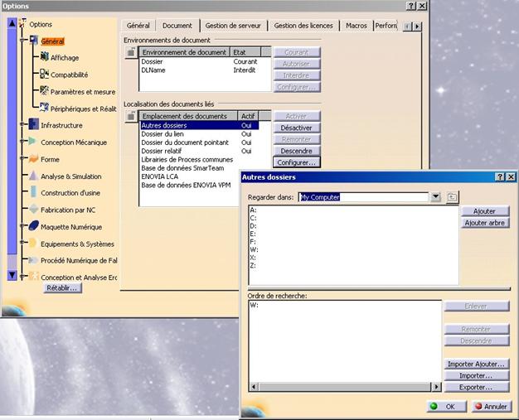This screenshot has width=519, height=420.
Task: Open the Macros tab
Action: [356, 26]
